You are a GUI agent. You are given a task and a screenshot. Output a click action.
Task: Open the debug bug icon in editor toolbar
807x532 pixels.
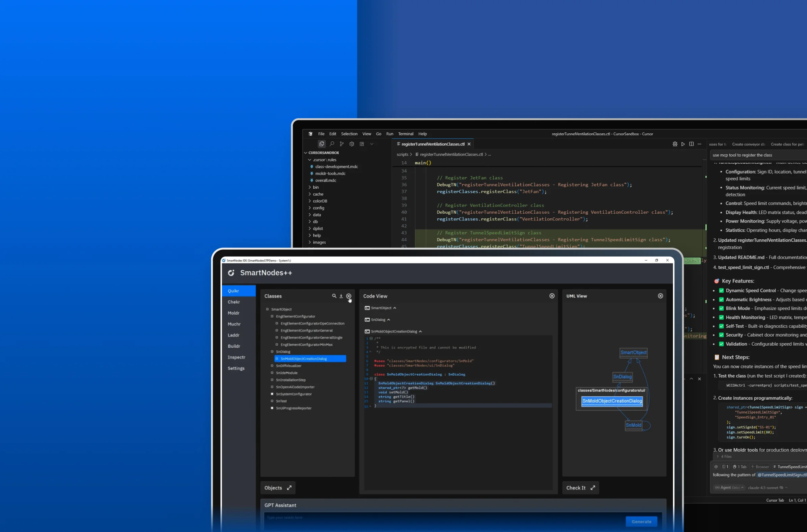coord(675,144)
